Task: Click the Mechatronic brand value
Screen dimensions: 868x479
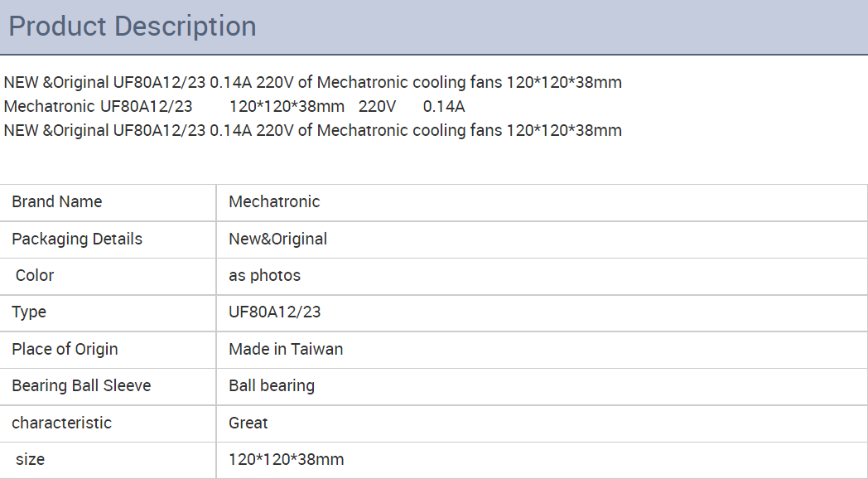Action: tap(274, 201)
